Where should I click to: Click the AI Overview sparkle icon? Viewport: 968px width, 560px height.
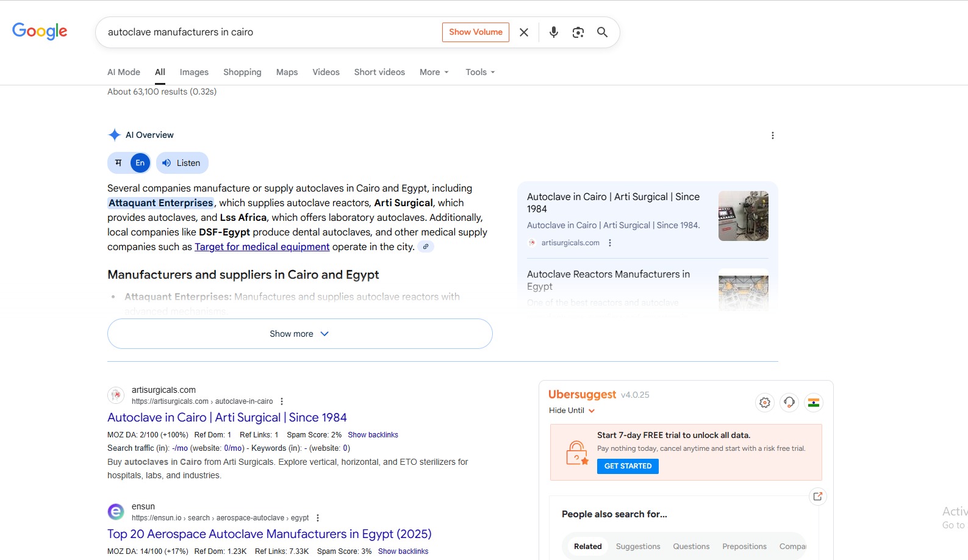(x=114, y=135)
